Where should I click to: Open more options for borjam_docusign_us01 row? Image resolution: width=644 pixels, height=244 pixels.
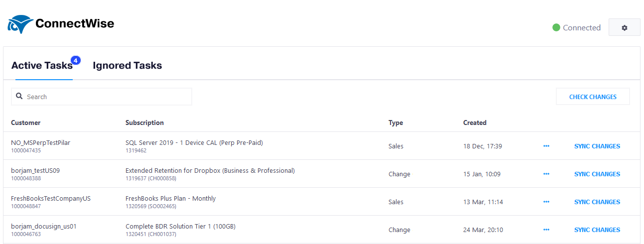(x=546, y=230)
